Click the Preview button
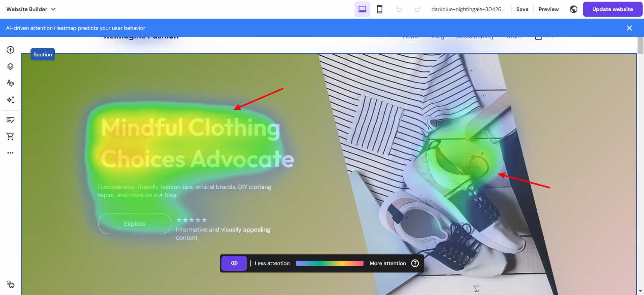 coord(548,9)
